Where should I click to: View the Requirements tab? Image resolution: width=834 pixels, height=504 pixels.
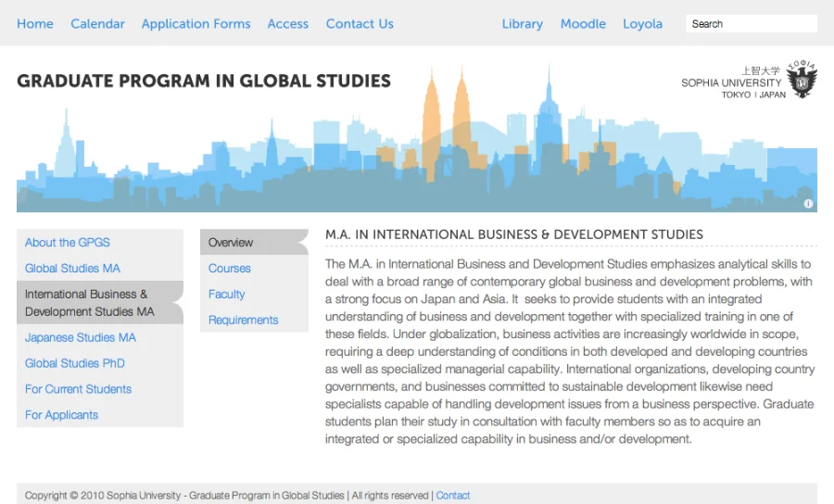(243, 321)
